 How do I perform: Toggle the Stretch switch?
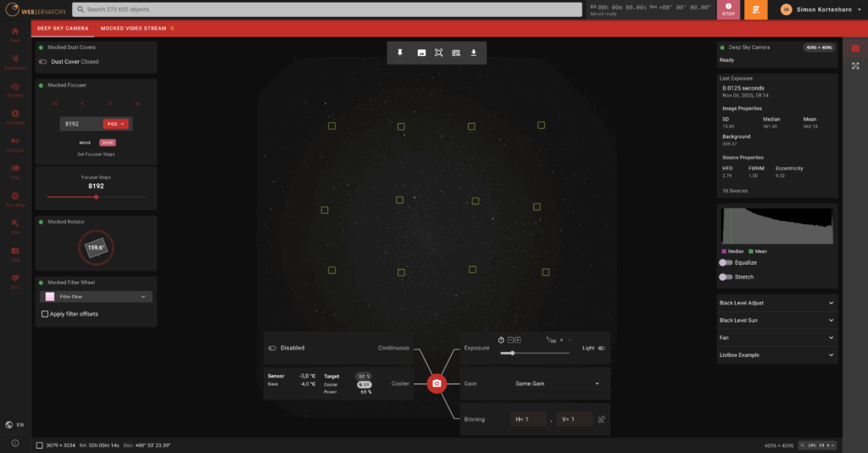(726, 277)
